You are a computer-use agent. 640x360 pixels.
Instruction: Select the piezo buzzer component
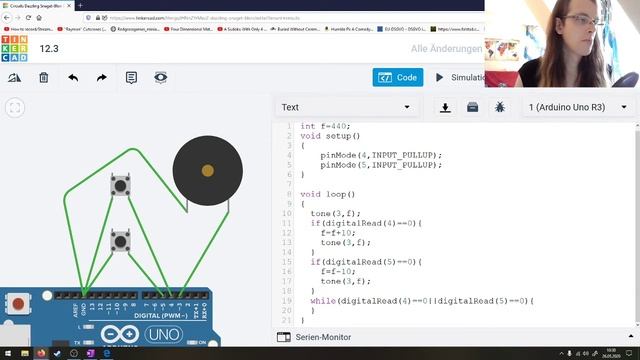[207, 171]
